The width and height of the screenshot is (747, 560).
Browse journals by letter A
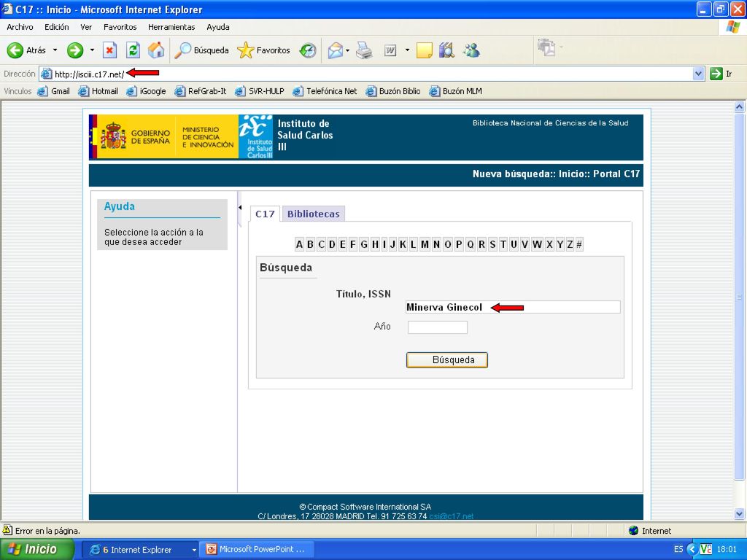tap(299, 244)
